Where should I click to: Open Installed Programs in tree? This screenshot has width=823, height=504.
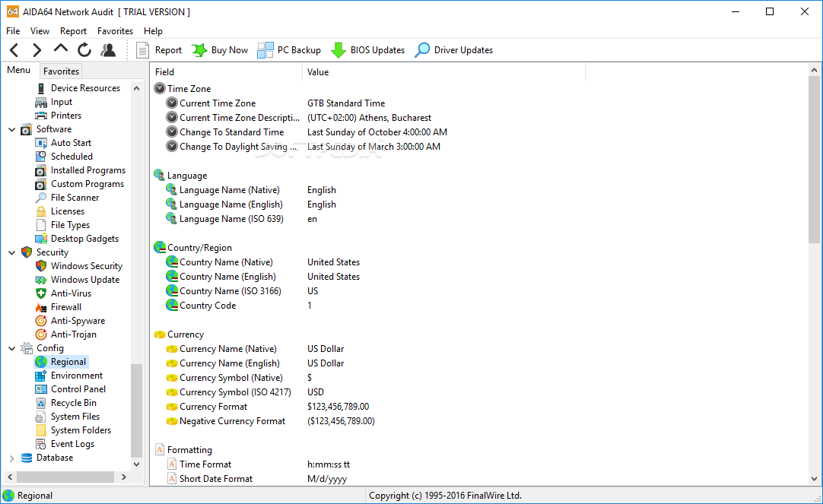click(x=81, y=170)
